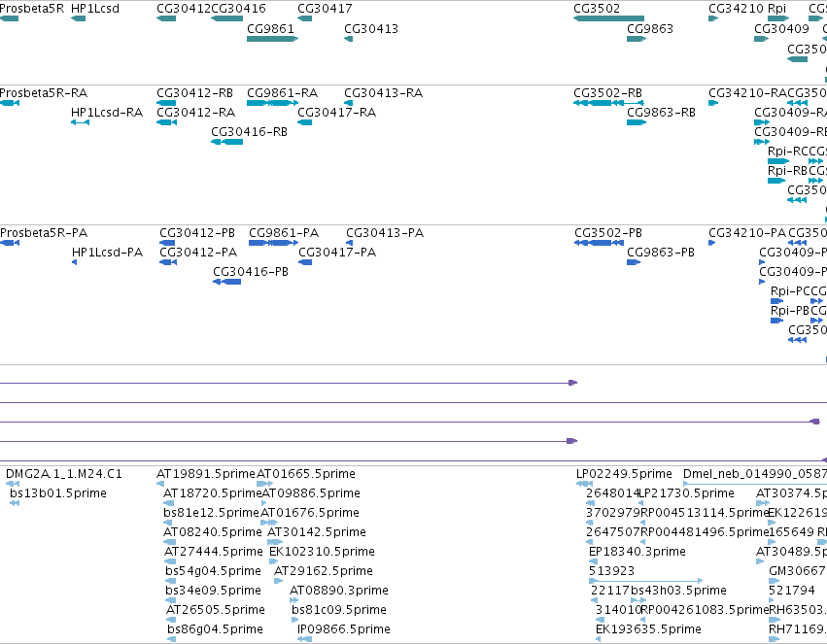Select the 513923 feature label
Image resolution: width=827 pixels, height=644 pixels.
[x=611, y=571]
